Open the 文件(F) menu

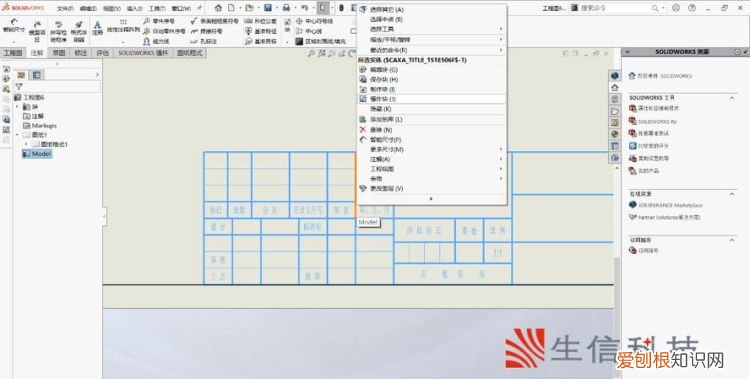65,9
